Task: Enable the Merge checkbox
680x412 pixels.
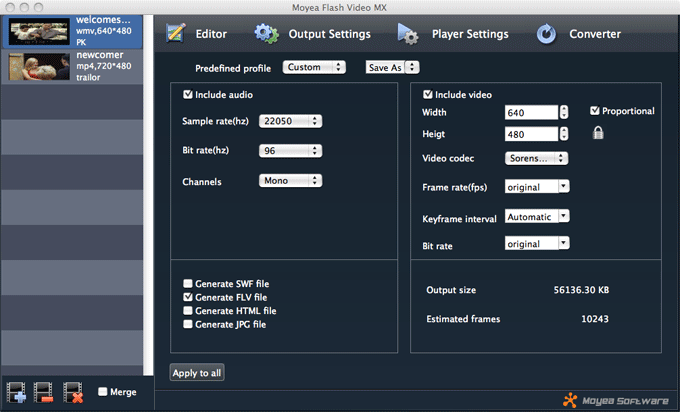Action: pos(103,391)
